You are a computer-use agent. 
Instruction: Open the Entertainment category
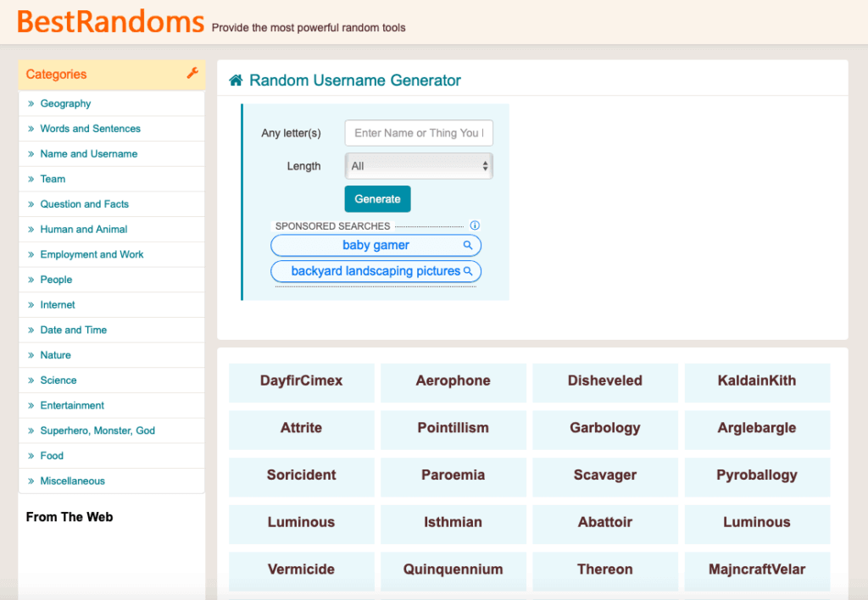pyautogui.click(x=72, y=405)
